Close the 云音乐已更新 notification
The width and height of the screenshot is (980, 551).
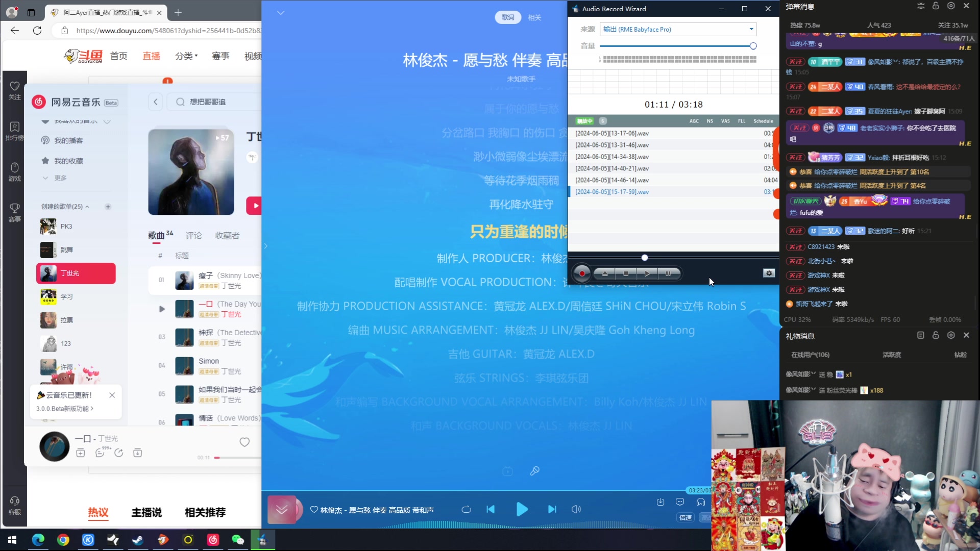[x=112, y=395]
